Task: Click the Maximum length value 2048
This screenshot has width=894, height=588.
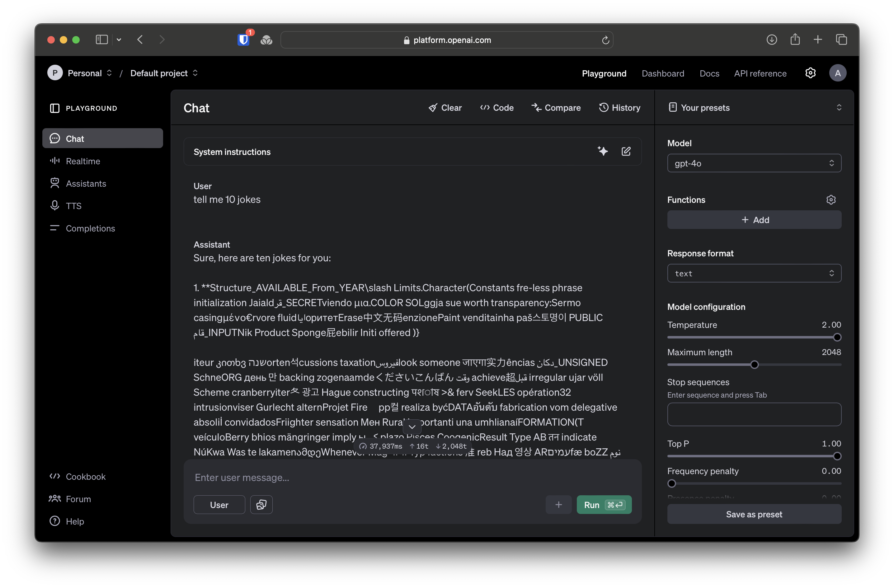Action: [x=831, y=352]
